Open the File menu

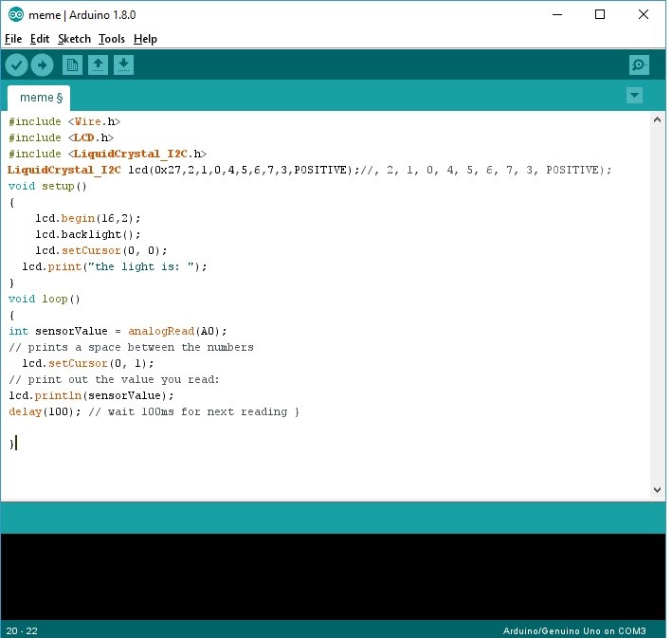[13, 39]
